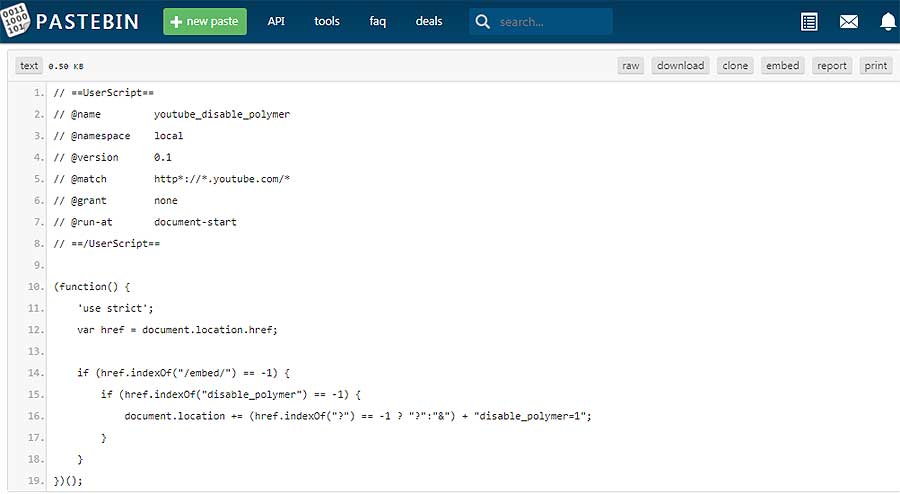Click the download button

coord(680,65)
